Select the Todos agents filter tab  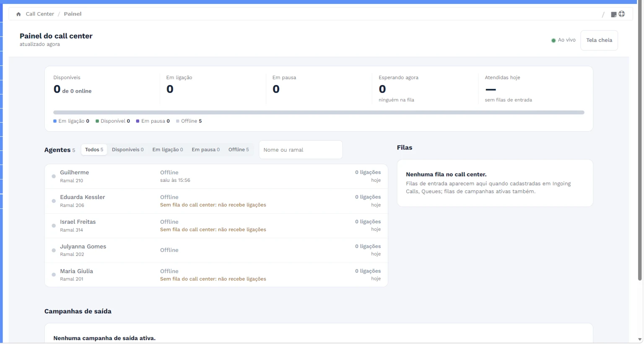click(x=94, y=150)
